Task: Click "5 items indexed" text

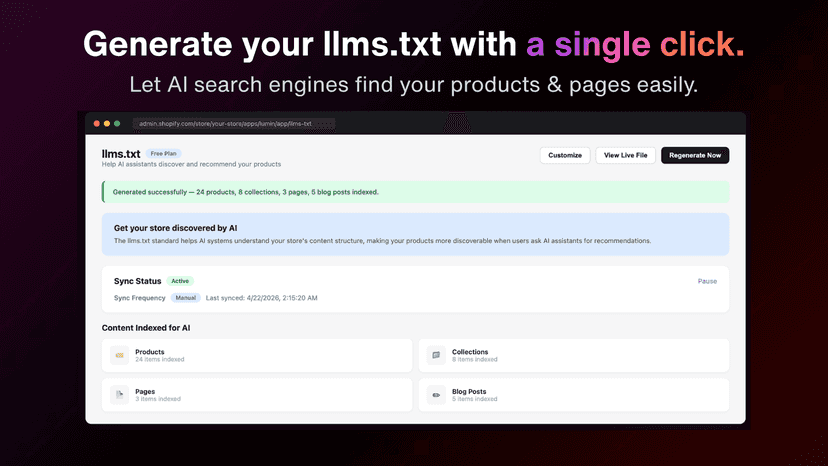Action: pyautogui.click(x=475, y=399)
